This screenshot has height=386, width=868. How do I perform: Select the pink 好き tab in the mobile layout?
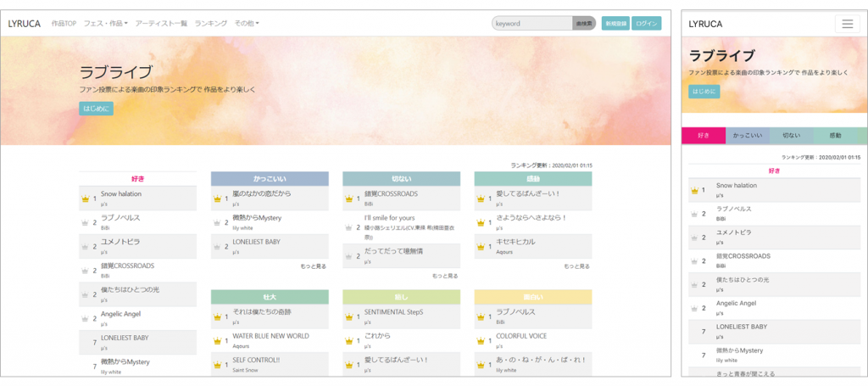click(703, 135)
